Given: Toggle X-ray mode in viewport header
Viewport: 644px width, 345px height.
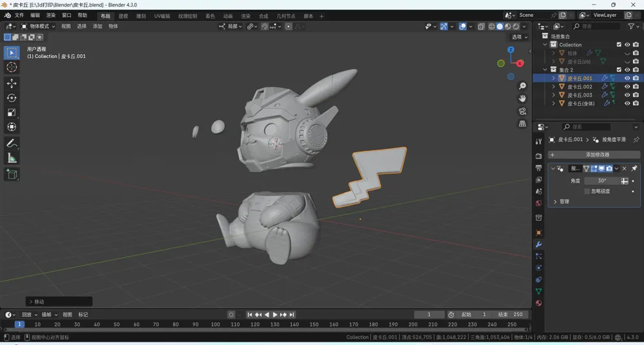Looking at the screenshot, I should [x=481, y=26].
